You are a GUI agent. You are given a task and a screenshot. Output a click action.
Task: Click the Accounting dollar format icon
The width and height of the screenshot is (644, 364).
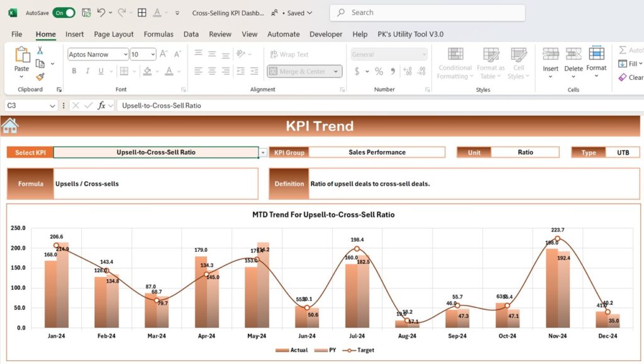coord(357,72)
